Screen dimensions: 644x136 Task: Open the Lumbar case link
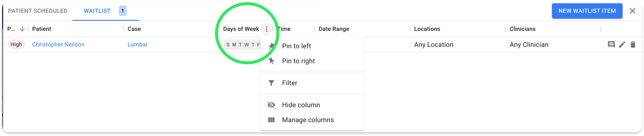click(x=137, y=44)
